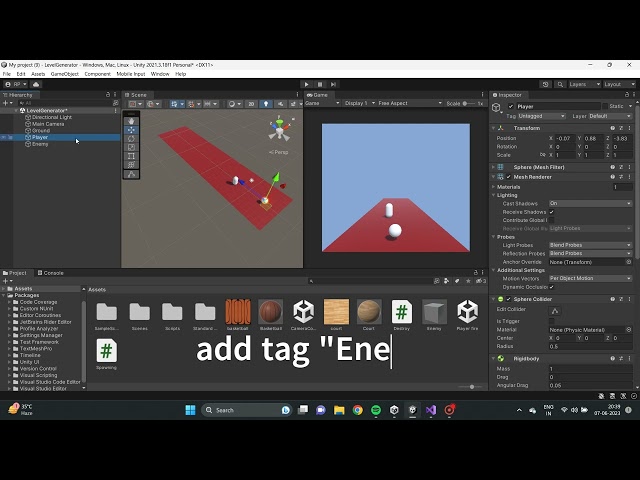Screen dimensions: 640x480
Task: Toggle Player object active checkbox
Action: point(511,107)
